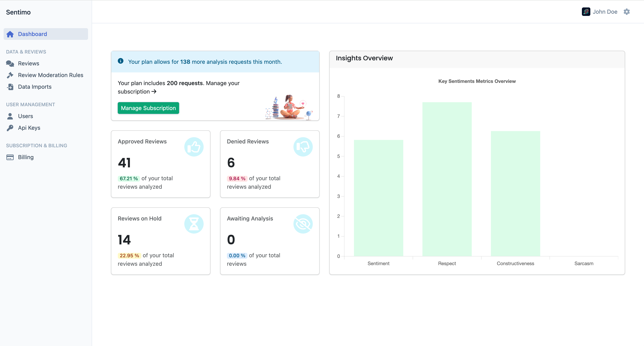
Task: Click the Denied Reviews thumbs-down icon
Action: pos(303,147)
